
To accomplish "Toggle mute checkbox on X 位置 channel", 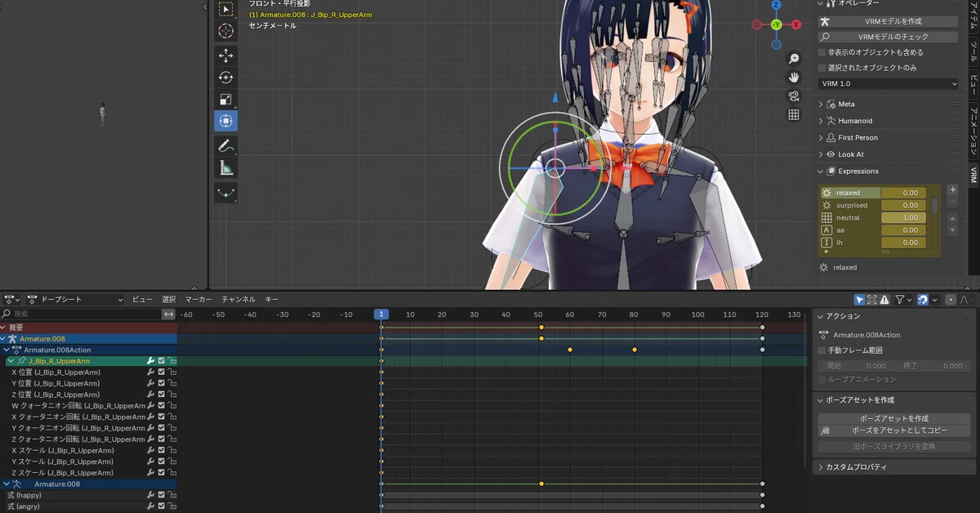I will tap(162, 372).
